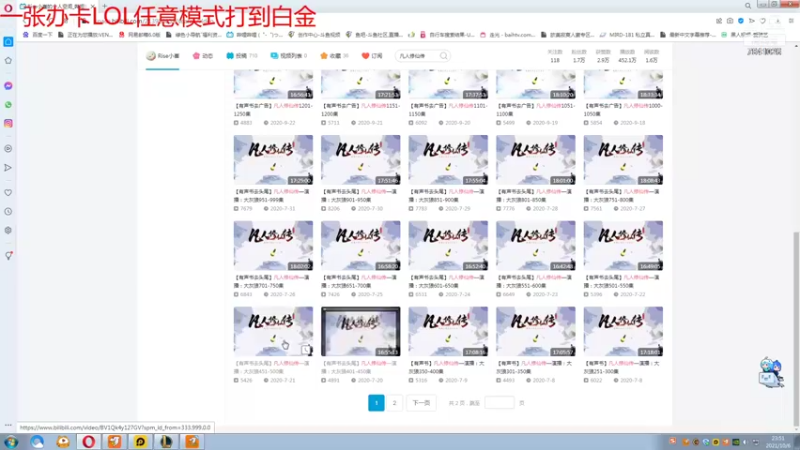Open the 751-800集 video thumbnail
Viewport: 800px width, 450px height.
(623, 160)
